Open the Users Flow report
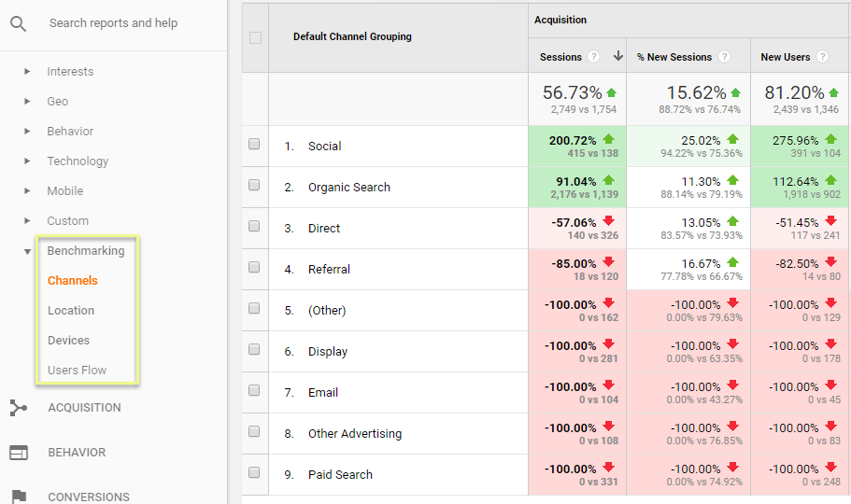Image resolution: width=851 pixels, height=504 pixels. tap(78, 370)
